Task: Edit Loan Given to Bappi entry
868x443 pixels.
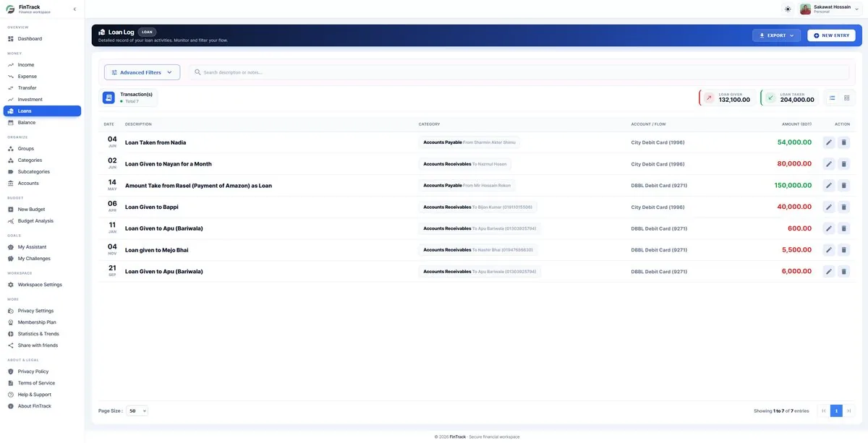Action: click(x=829, y=207)
